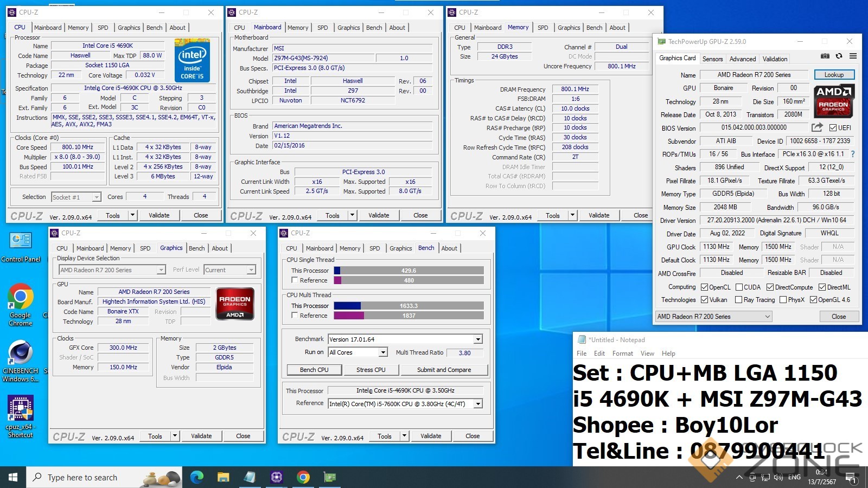Enable the Single Thread Reference checkbox
The height and width of the screenshot is (488, 868).
[x=295, y=280]
